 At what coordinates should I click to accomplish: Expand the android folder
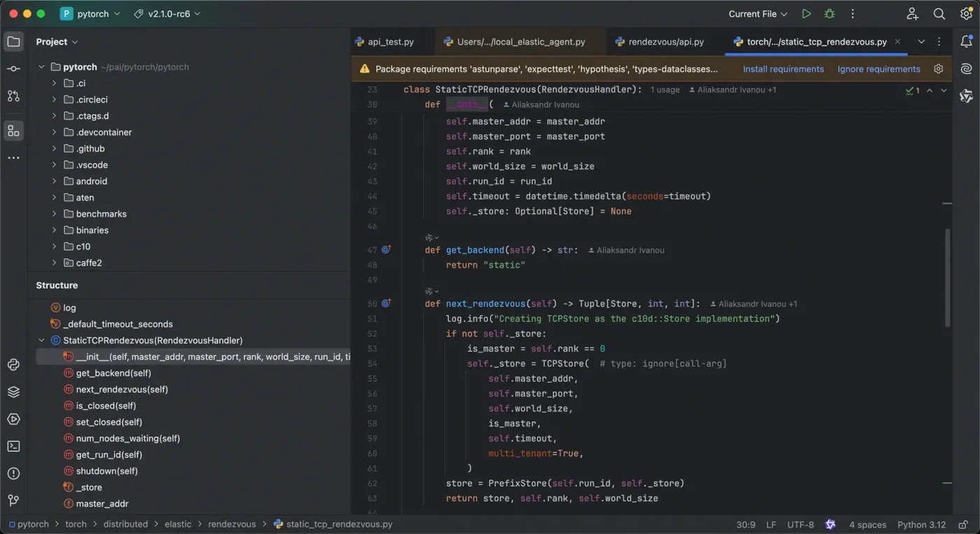[54, 181]
